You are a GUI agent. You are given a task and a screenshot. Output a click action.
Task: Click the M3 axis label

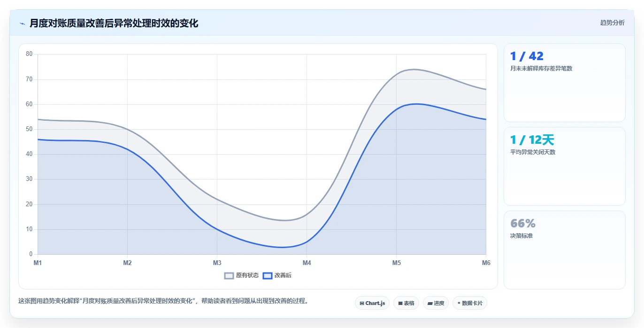[217, 263]
